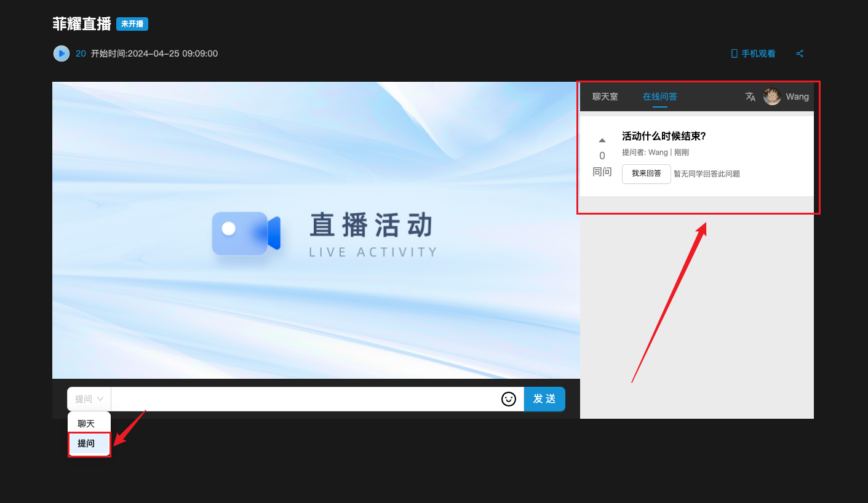Click the blue play icon near the start time
The image size is (868, 503).
click(61, 53)
